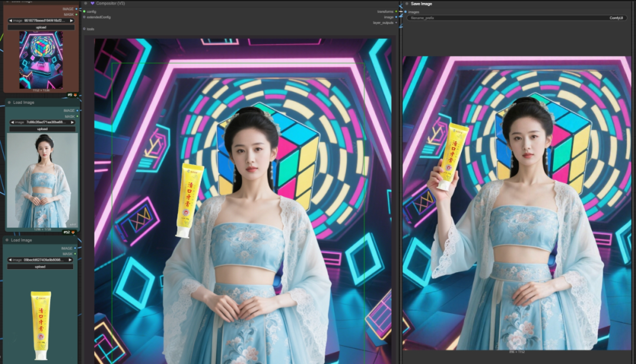Go to previous image in woman Load Image node
636x364 pixels.
click(x=12, y=122)
